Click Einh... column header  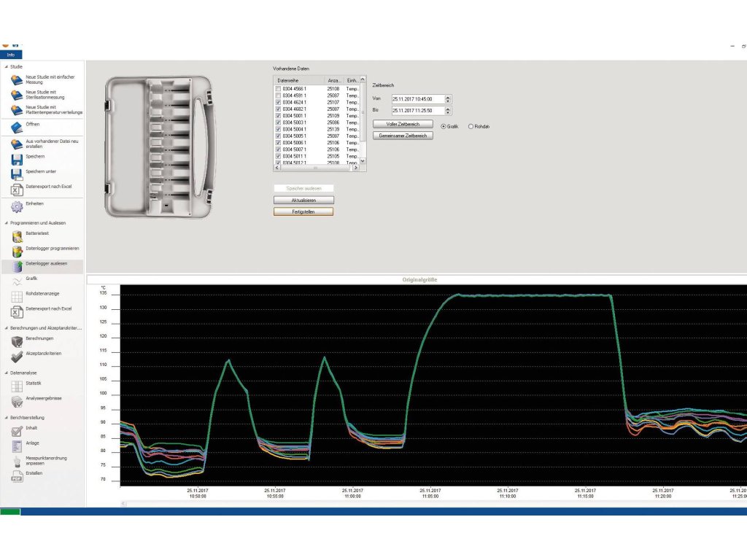point(352,80)
